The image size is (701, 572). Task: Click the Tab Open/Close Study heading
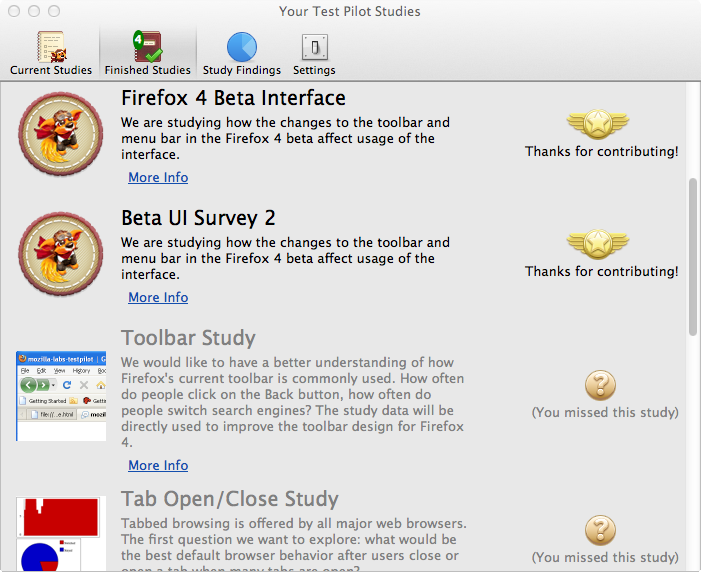[230, 499]
